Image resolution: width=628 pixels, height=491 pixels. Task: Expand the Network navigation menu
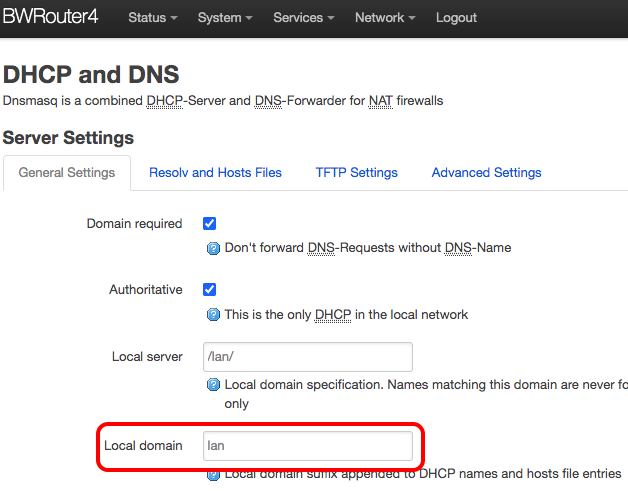[x=385, y=18]
